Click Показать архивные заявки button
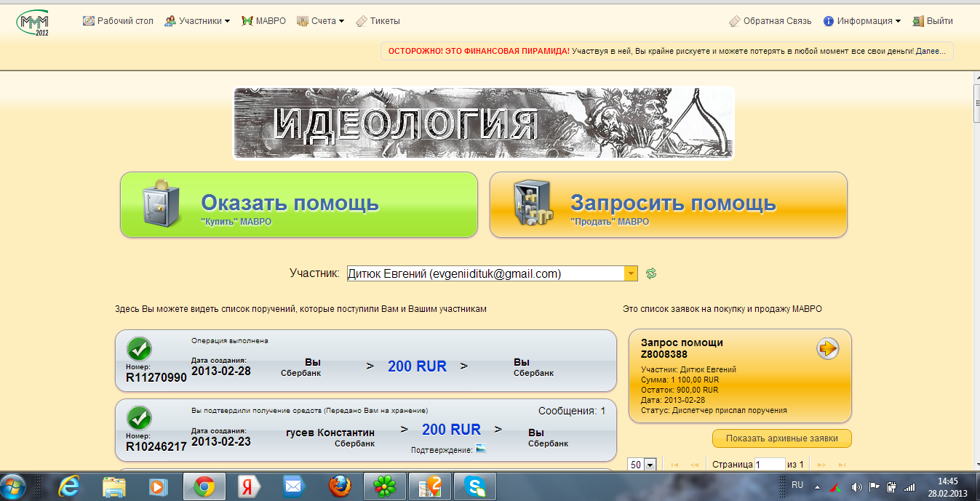The image size is (980, 501). 781,438
